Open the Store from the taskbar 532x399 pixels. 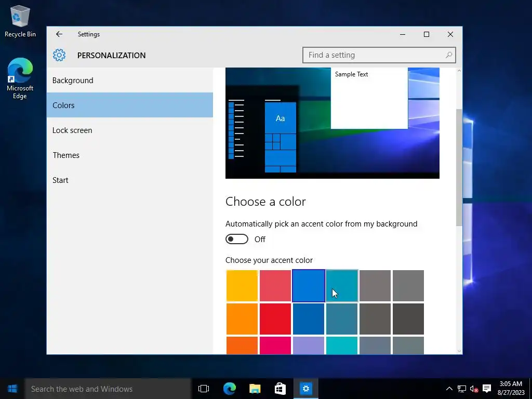pyautogui.click(x=280, y=389)
